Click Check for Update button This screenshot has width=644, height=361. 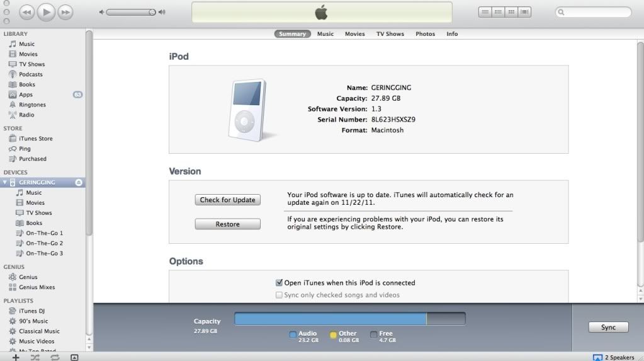(x=227, y=200)
